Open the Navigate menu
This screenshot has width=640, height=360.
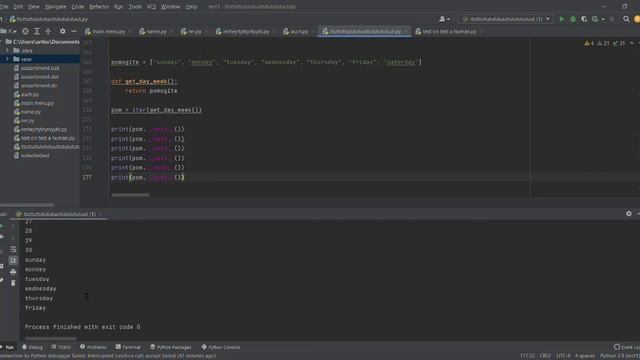[55, 7]
